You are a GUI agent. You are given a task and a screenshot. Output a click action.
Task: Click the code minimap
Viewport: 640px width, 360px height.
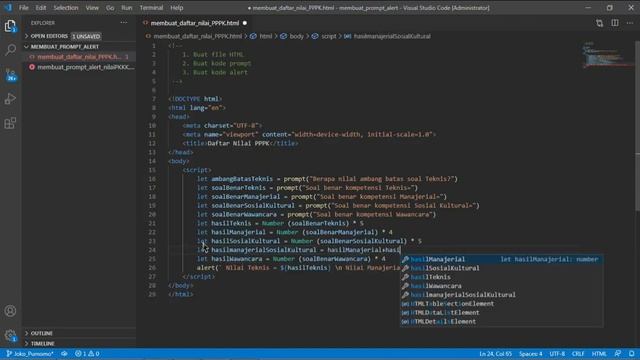click(x=607, y=55)
